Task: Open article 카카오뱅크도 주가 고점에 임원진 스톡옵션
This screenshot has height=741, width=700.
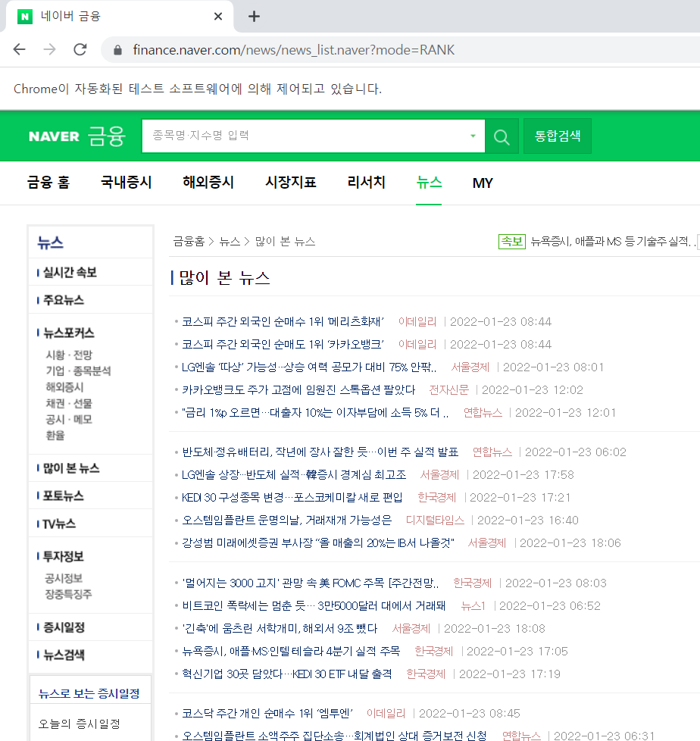Action: tap(298, 390)
